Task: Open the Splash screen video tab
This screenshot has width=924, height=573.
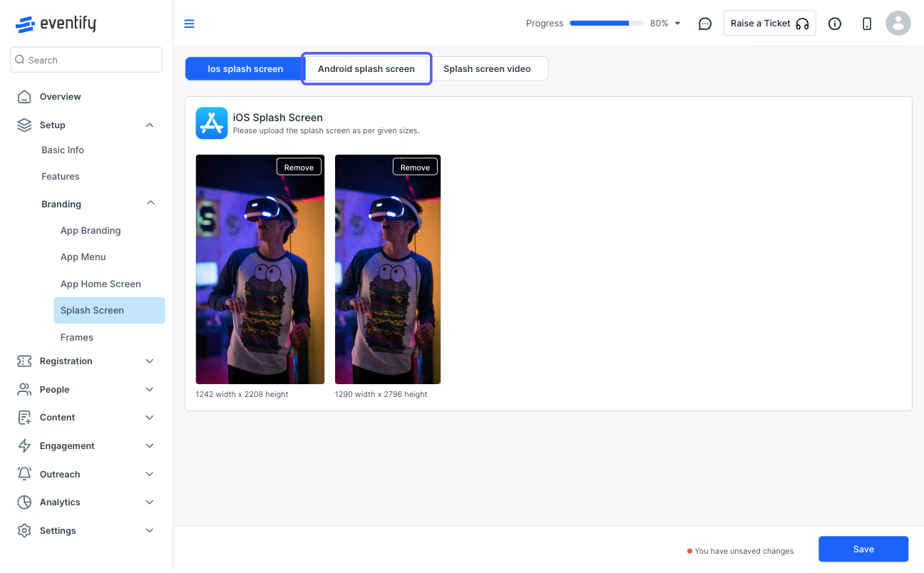Action: coord(487,69)
